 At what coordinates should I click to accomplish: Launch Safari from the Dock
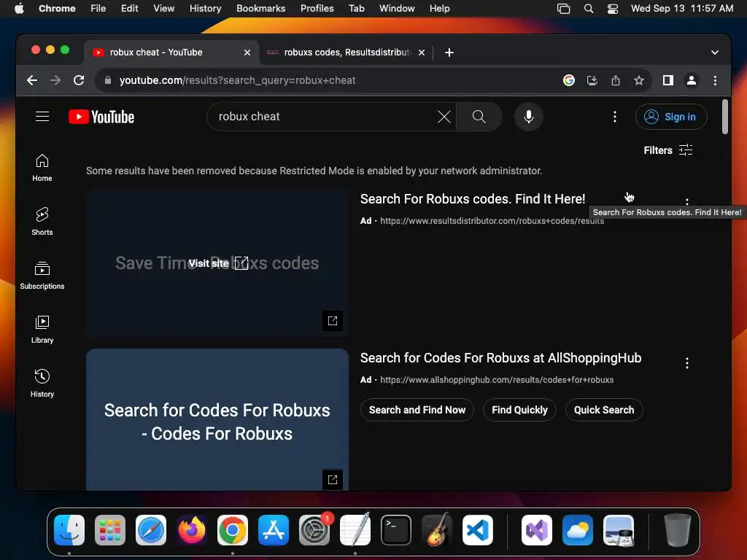coord(151,530)
